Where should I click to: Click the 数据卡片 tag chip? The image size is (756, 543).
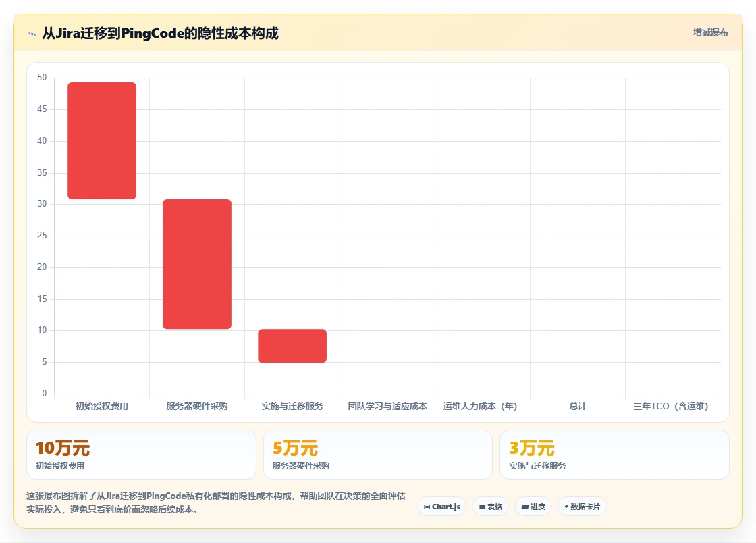tap(583, 507)
